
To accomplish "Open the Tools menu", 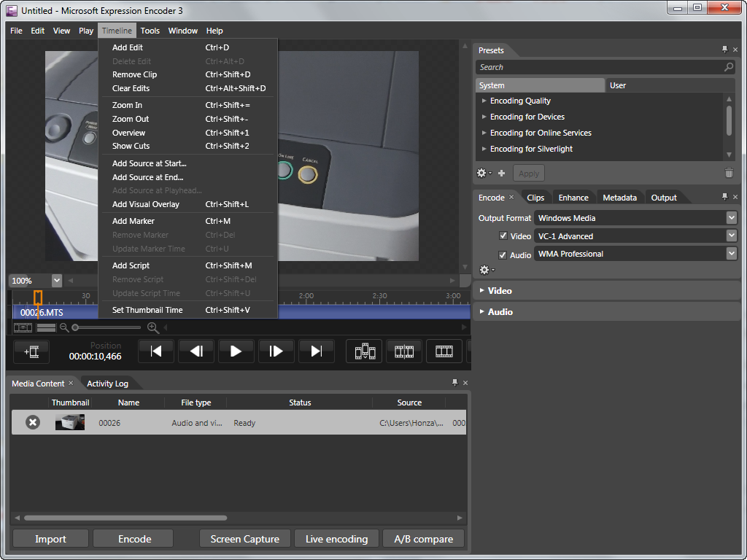I will tap(150, 31).
